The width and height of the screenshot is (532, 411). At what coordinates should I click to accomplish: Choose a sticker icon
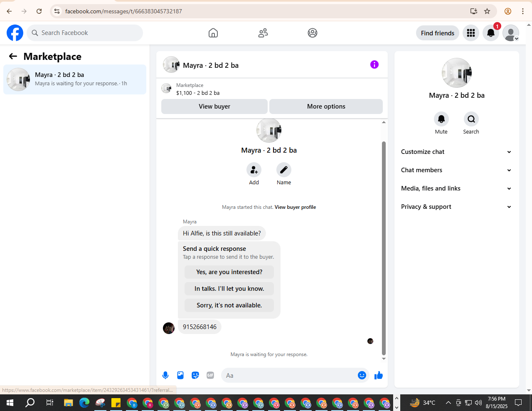click(x=195, y=375)
